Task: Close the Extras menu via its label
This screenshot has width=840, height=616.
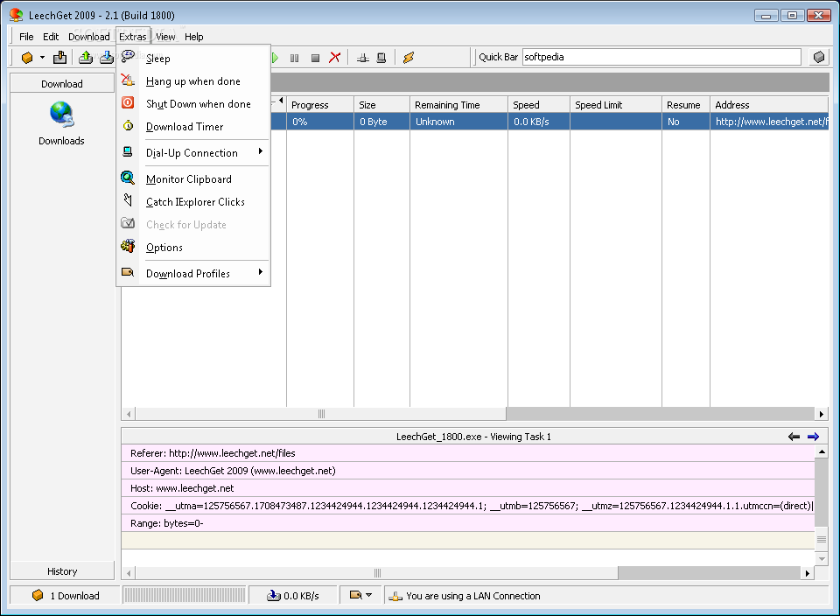Action: (x=133, y=37)
